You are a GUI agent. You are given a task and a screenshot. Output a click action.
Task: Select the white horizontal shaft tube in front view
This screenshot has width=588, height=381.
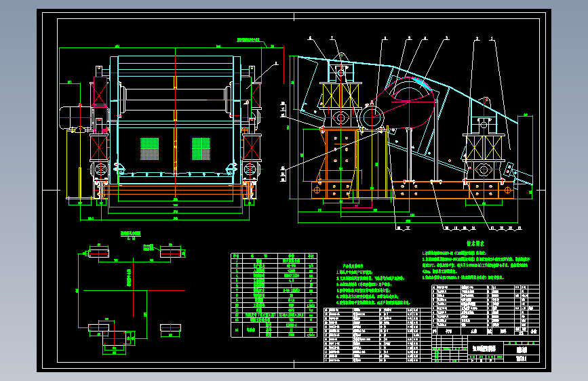coord(175,100)
